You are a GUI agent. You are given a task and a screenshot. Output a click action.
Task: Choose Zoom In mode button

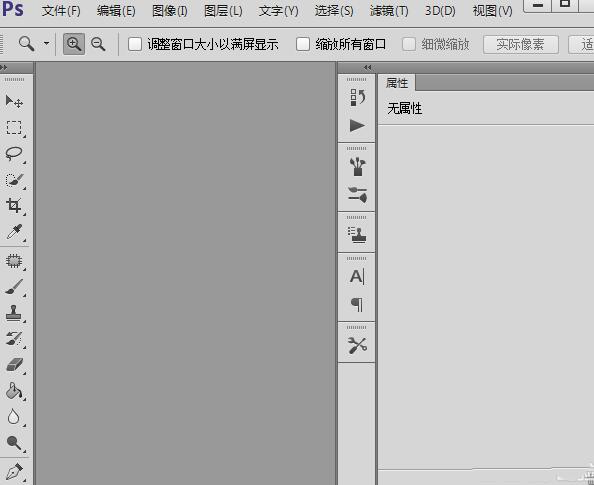coord(74,44)
